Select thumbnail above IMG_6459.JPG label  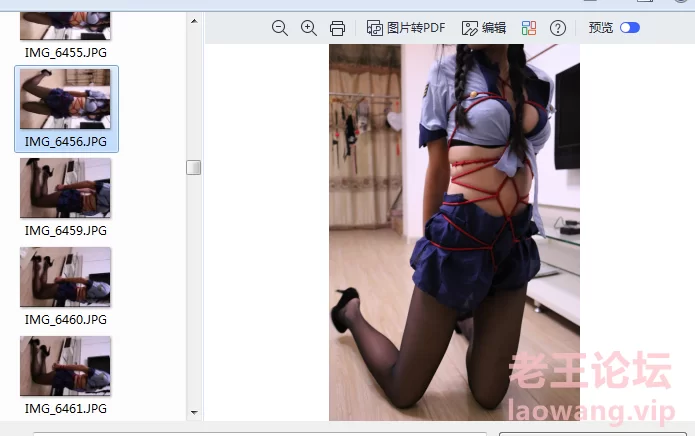65,188
